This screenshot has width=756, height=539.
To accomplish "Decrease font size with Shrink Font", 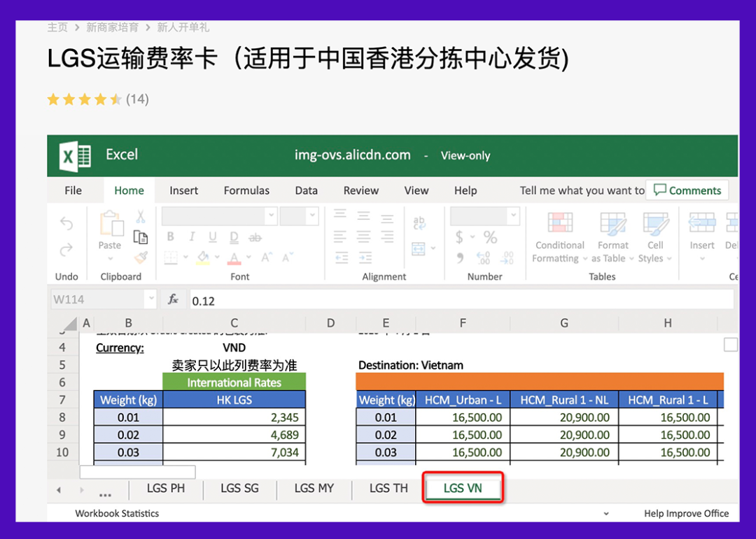I will pos(288,258).
